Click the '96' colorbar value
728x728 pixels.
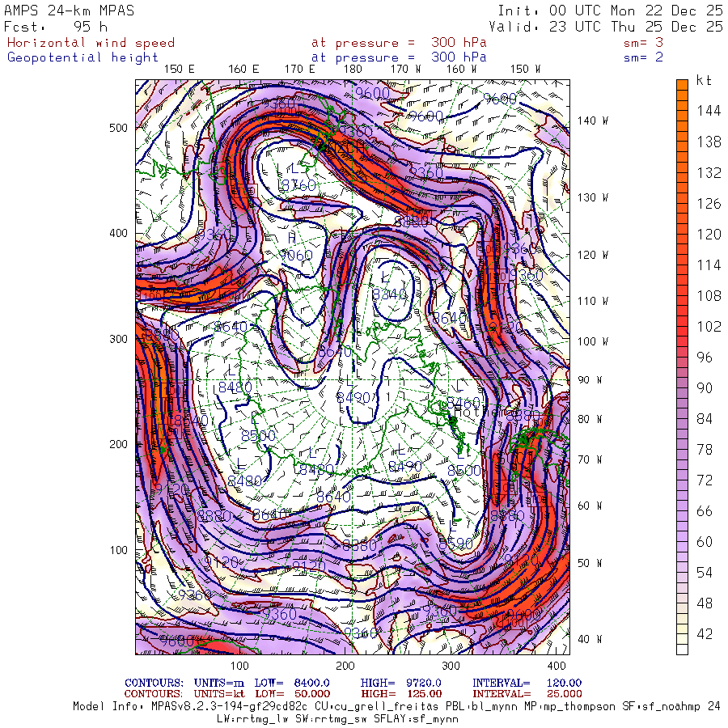pos(705,358)
